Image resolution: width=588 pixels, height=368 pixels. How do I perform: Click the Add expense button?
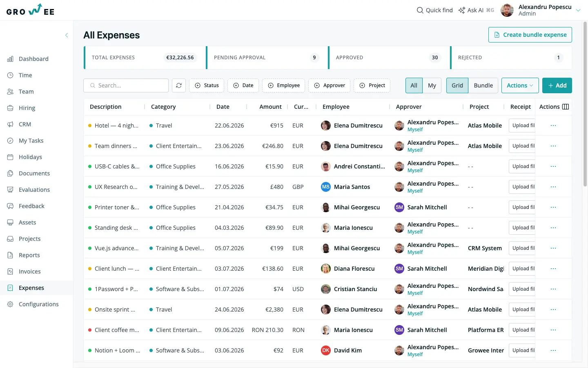pyautogui.click(x=557, y=85)
